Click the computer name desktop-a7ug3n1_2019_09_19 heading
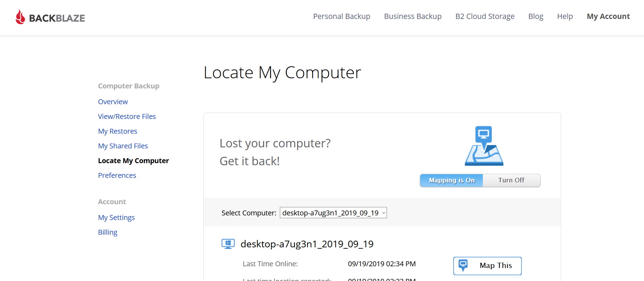 pos(307,244)
